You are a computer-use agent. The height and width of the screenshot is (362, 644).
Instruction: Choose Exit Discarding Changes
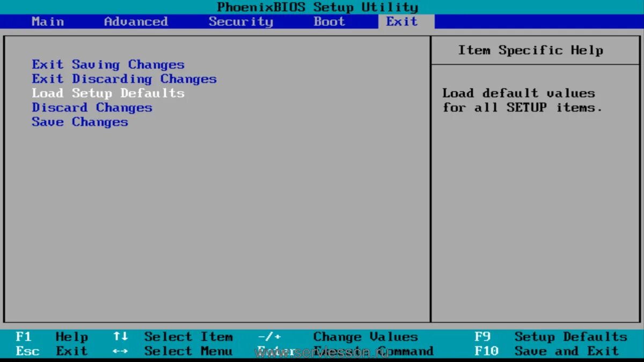124,79
